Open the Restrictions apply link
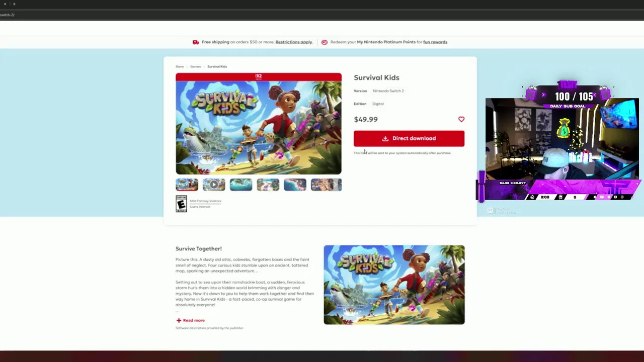644x362 pixels. 294,42
